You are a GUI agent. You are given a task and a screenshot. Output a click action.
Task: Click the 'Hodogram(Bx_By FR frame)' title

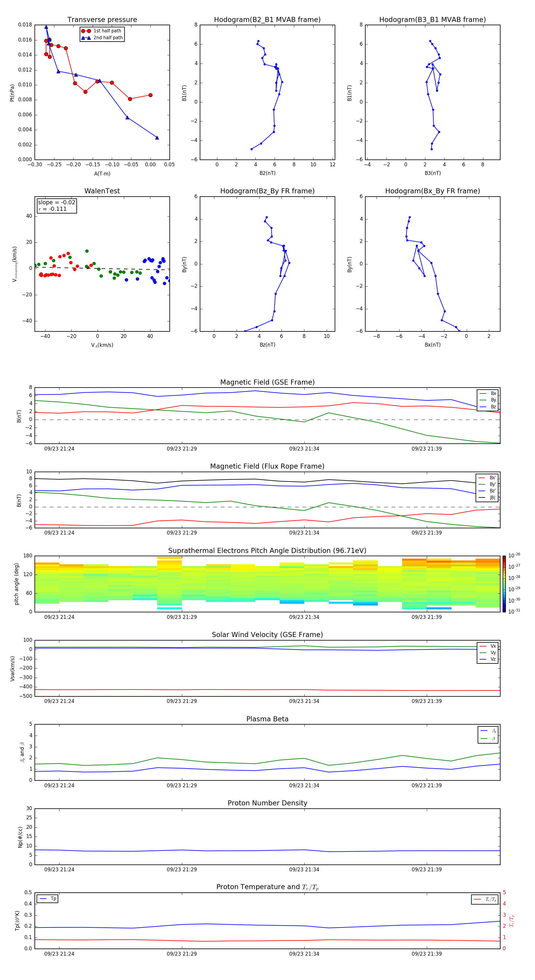click(432, 191)
